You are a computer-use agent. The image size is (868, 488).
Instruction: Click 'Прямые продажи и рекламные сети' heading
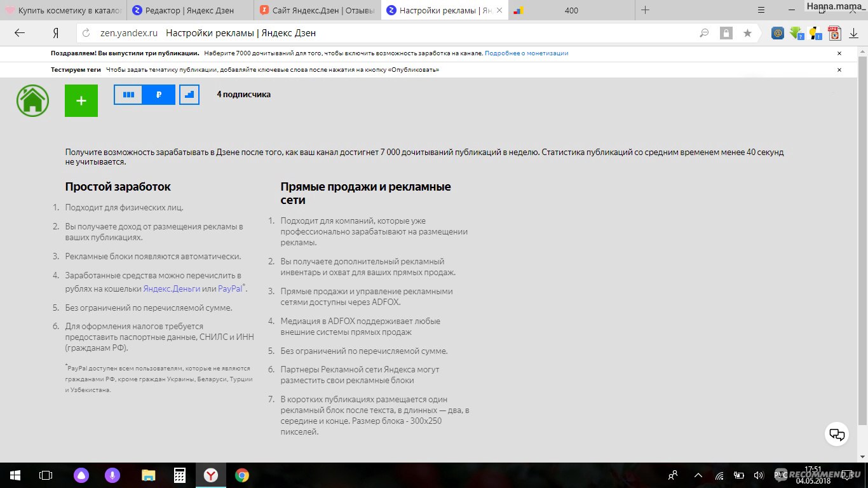coord(366,193)
